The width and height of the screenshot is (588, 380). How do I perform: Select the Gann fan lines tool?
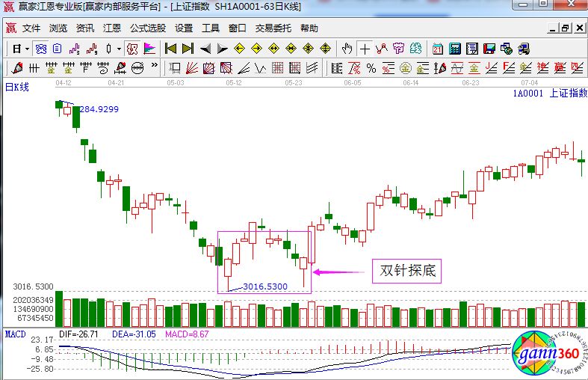pos(191,68)
